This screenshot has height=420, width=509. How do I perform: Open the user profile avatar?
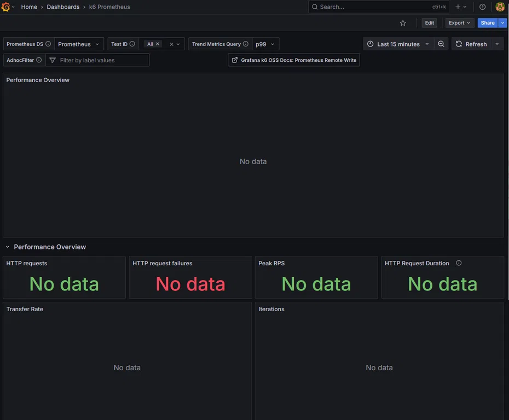(500, 7)
